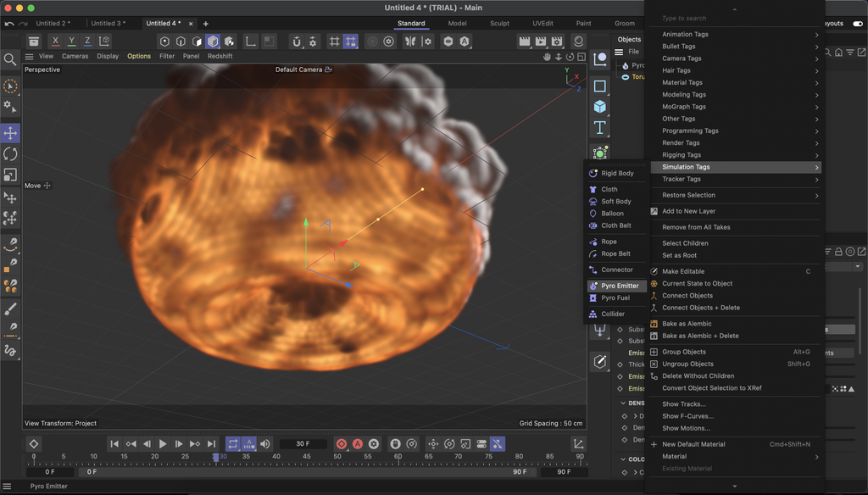Open the Material submenu

pyautogui.click(x=675, y=457)
